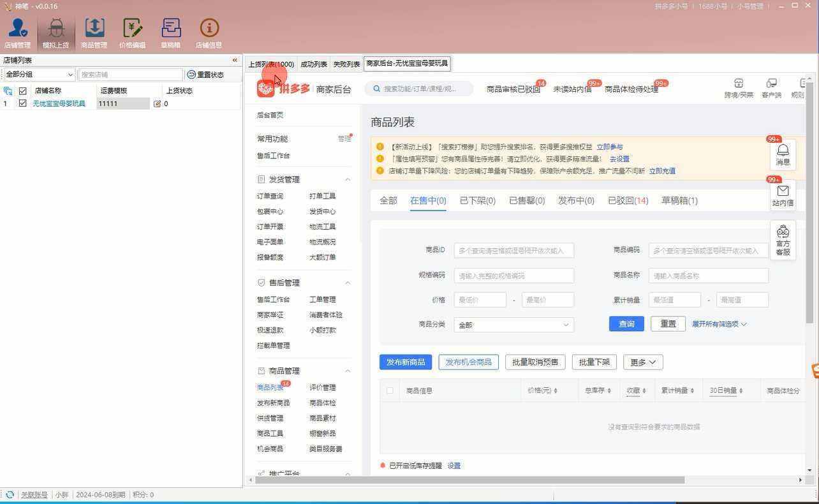The height and width of the screenshot is (504, 819).
Task: Collapse the 售后管理 section chevron
Action: click(x=348, y=283)
